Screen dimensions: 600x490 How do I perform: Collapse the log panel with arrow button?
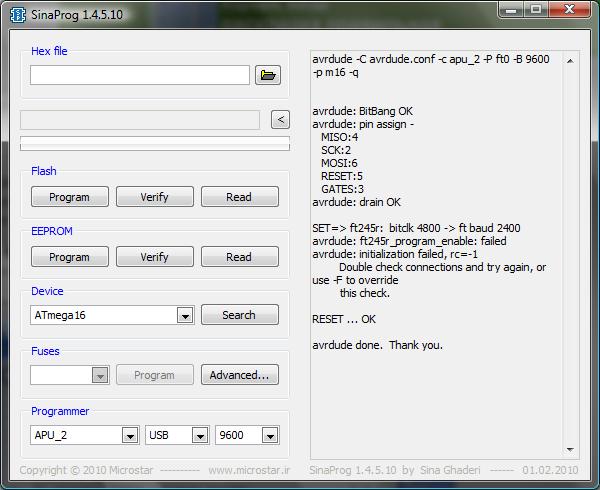point(280,120)
